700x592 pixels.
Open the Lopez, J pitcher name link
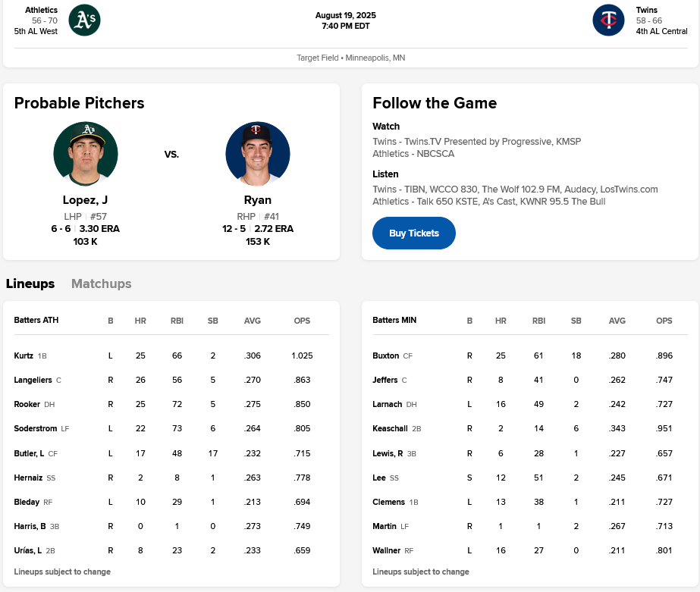tap(85, 200)
